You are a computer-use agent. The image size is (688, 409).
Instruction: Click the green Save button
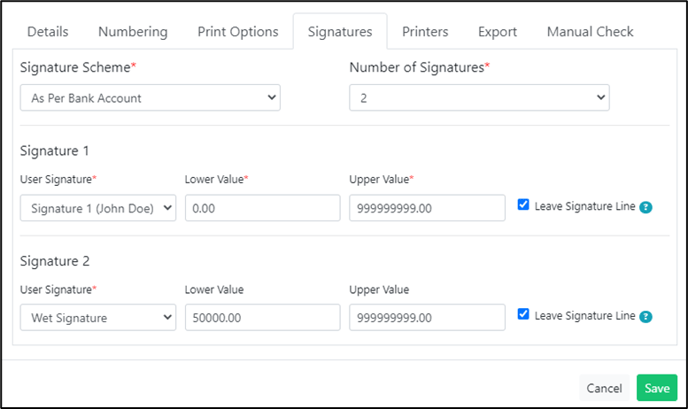pos(657,388)
